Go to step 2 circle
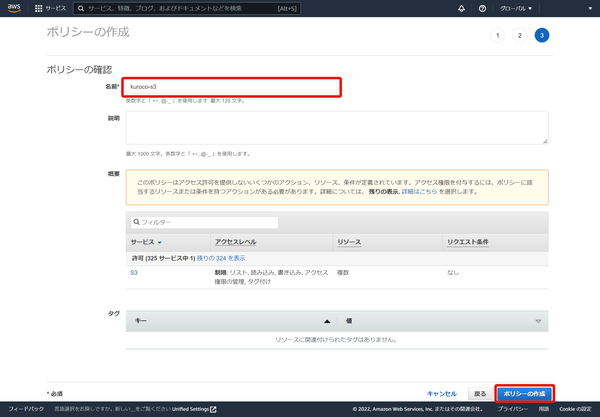 [520, 35]
